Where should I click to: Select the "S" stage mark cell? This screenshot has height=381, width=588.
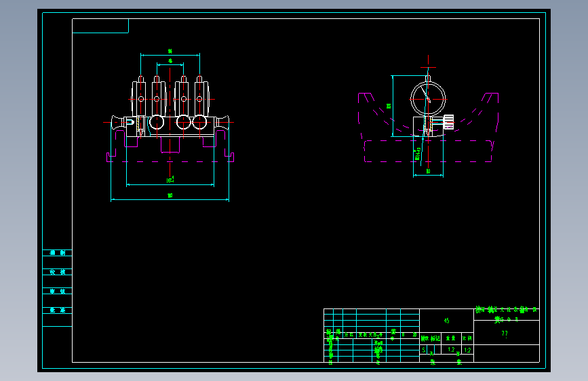click(x=424, y=350)
